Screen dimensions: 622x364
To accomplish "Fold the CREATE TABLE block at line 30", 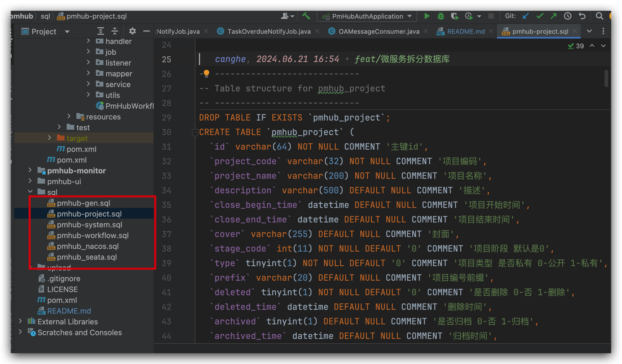I will 195,132.
